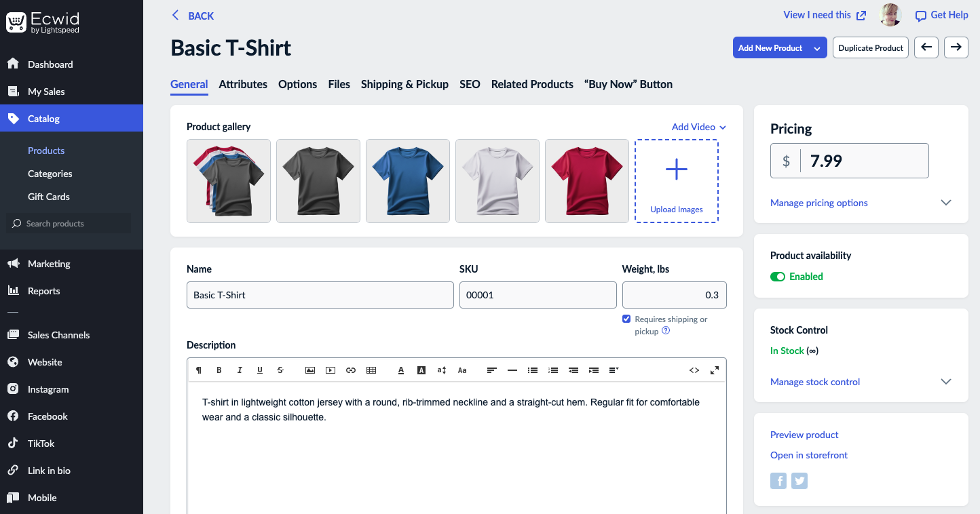The height and width of the screenshot is (514, 980).
Task: Open the SEO tab
Action: tap(469, 84)
